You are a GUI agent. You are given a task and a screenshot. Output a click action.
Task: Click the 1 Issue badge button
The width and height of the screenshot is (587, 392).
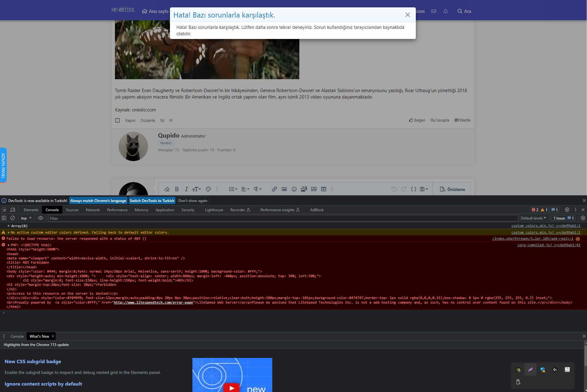[x=563, y=218]
